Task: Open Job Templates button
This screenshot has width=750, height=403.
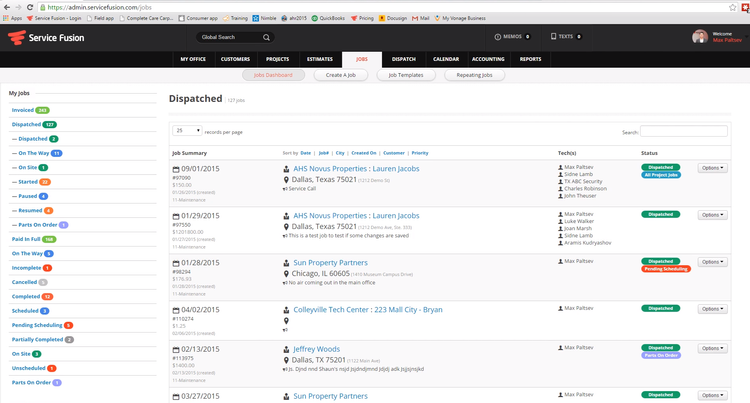Action: point(407,75)
